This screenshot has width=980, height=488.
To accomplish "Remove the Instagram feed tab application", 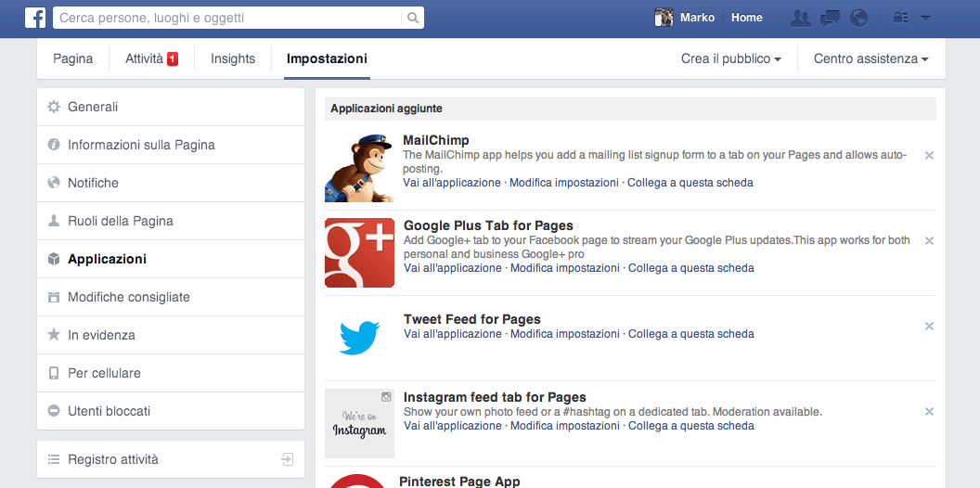I will point(929,412).
